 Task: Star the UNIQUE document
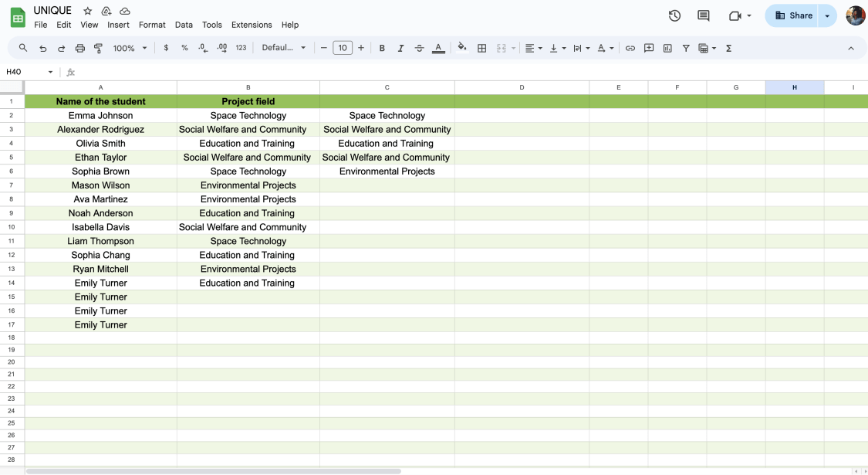coord(87,11)
